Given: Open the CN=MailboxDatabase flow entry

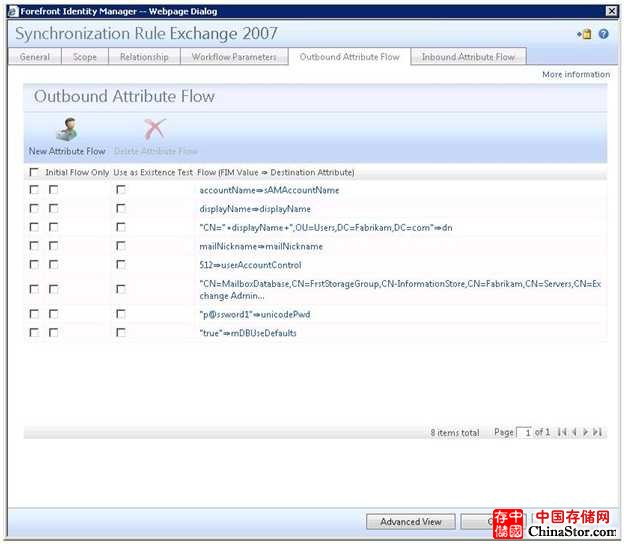Looking at the screenshot, I should click(x=400, y=290).
